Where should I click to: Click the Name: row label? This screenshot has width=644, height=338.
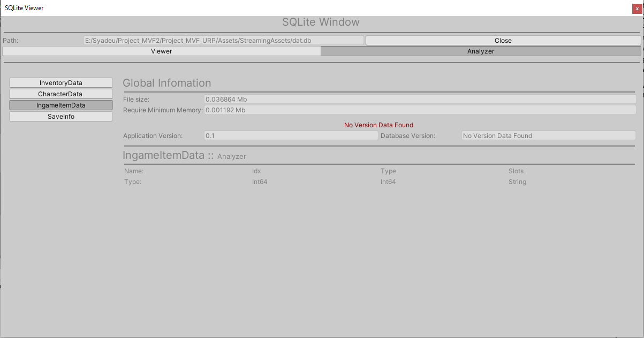[134, 171]
